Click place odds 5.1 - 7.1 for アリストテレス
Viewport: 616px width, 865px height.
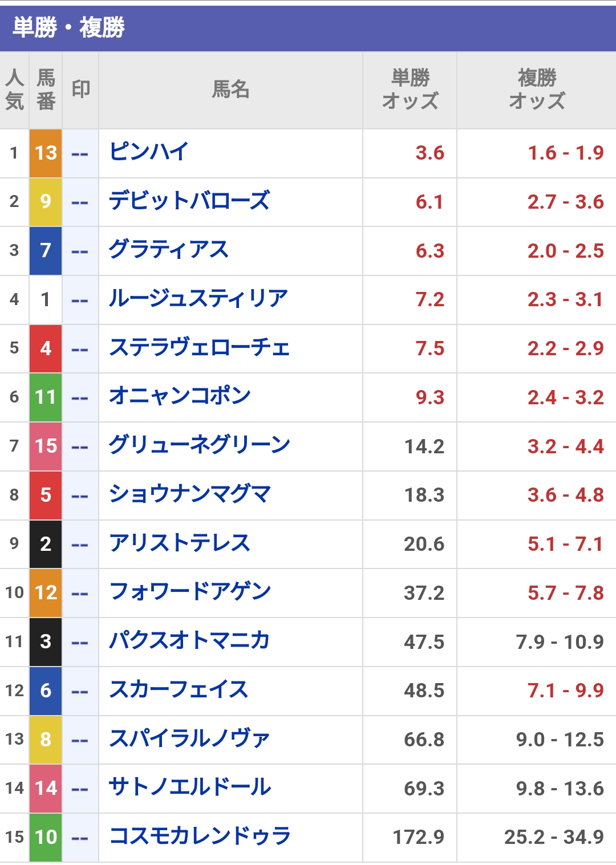[x=565, y=545]
